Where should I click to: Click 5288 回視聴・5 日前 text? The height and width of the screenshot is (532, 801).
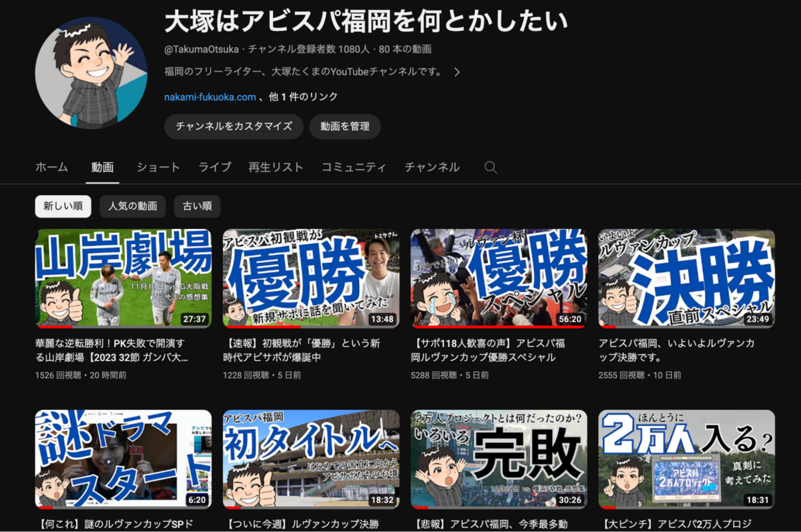tap(450, 375)
